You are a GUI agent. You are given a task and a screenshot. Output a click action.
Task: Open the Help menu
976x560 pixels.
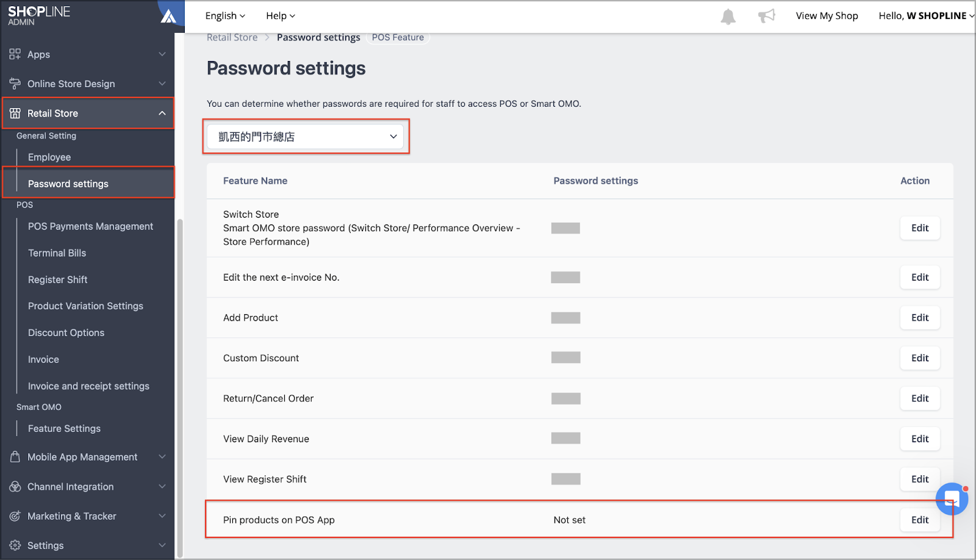(x=281, y=16)
